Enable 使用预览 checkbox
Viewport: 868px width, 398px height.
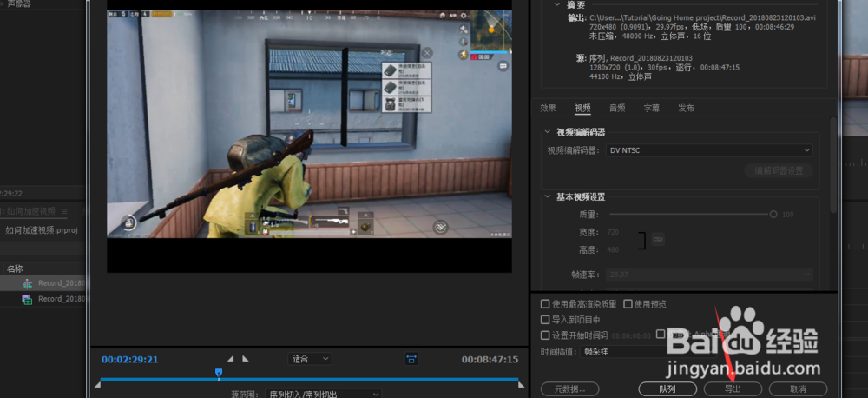(x=628, y=304)
